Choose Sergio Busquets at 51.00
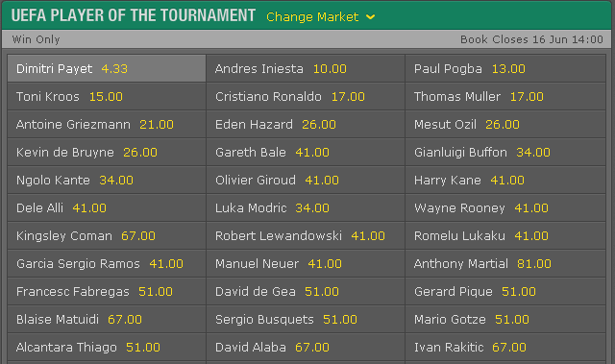Image resolution: width=615 pixels, height=364 pixels. pyautogui.click(x=306, y=319)
